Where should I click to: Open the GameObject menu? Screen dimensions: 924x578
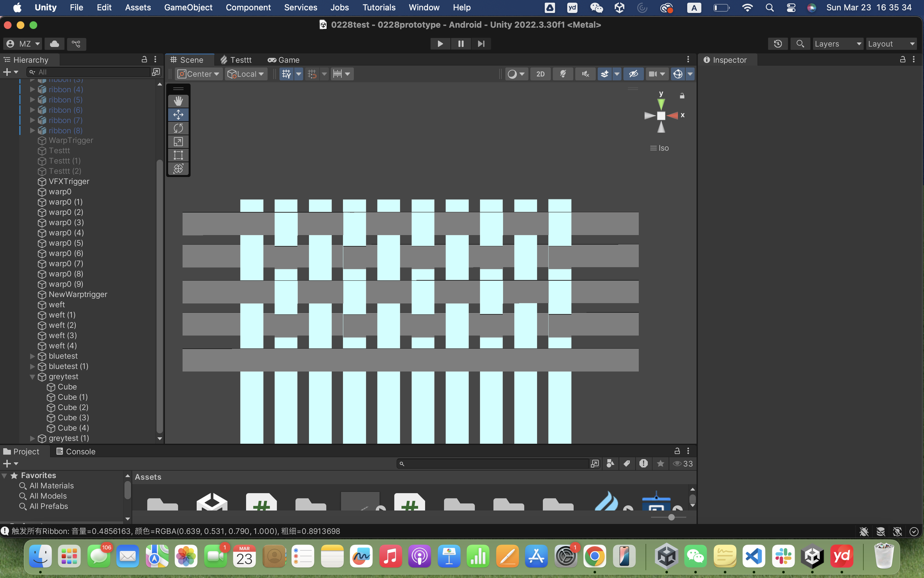point(188,7)
